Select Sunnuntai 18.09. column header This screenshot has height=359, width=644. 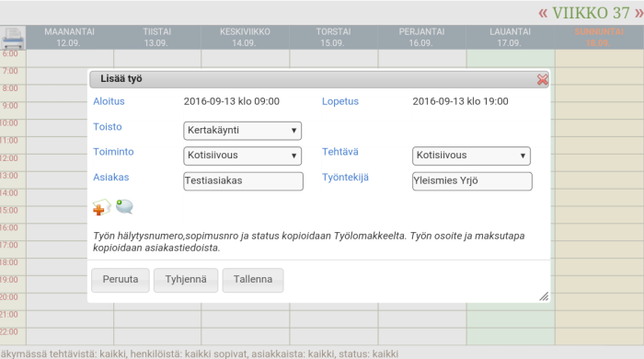[599, 38]
